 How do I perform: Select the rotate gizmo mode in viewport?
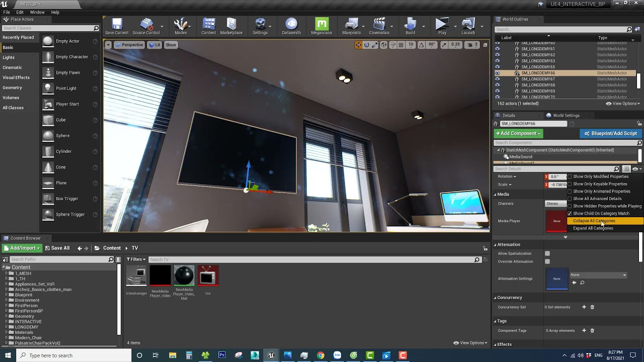[367, 45]
